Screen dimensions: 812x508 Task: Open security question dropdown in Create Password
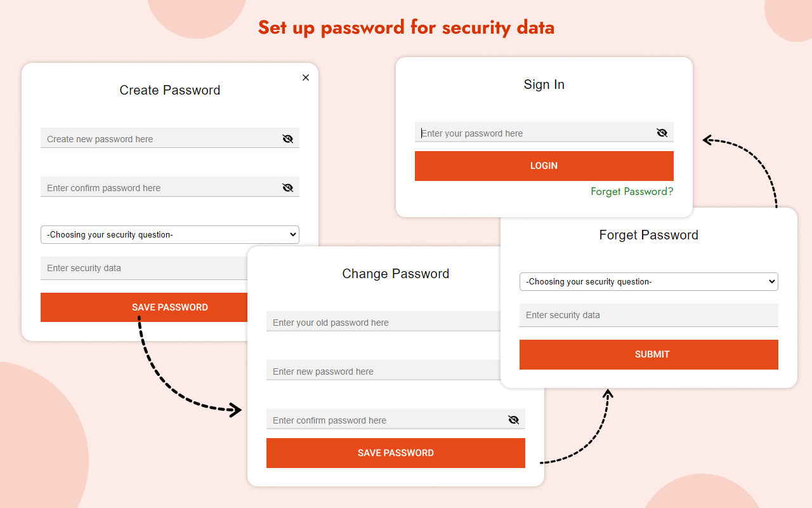[169, 234]
